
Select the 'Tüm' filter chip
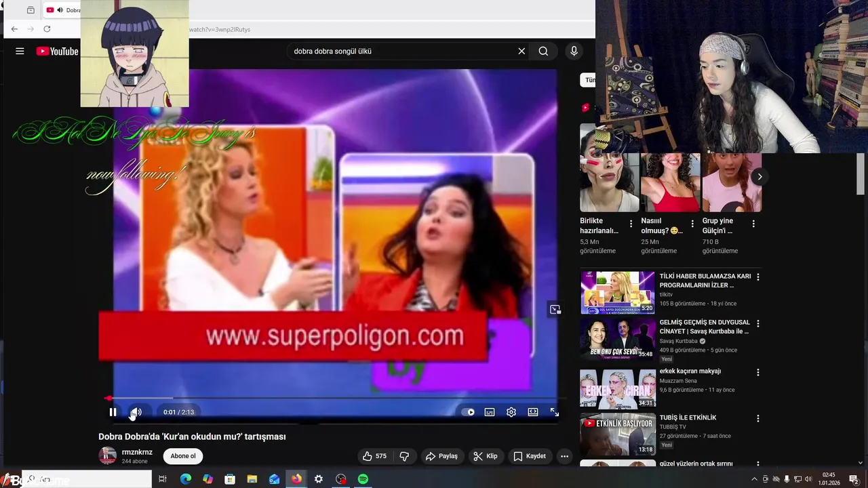[588, 80]
